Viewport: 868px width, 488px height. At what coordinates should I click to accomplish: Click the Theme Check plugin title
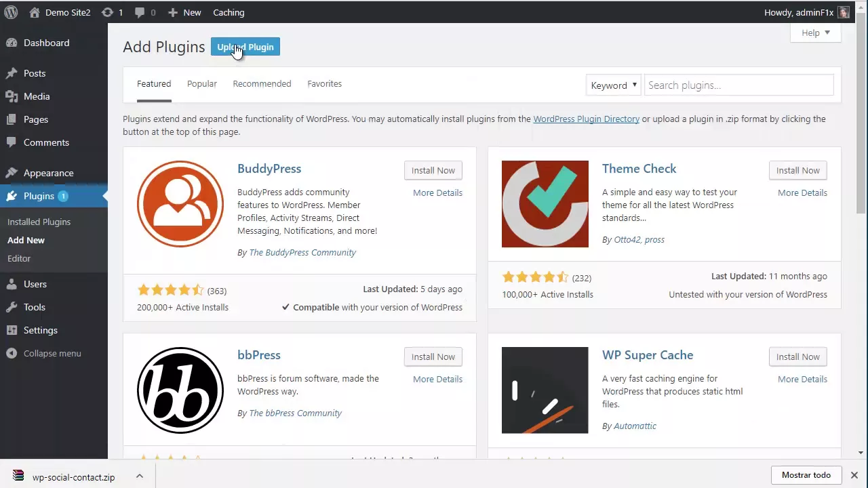639,169
